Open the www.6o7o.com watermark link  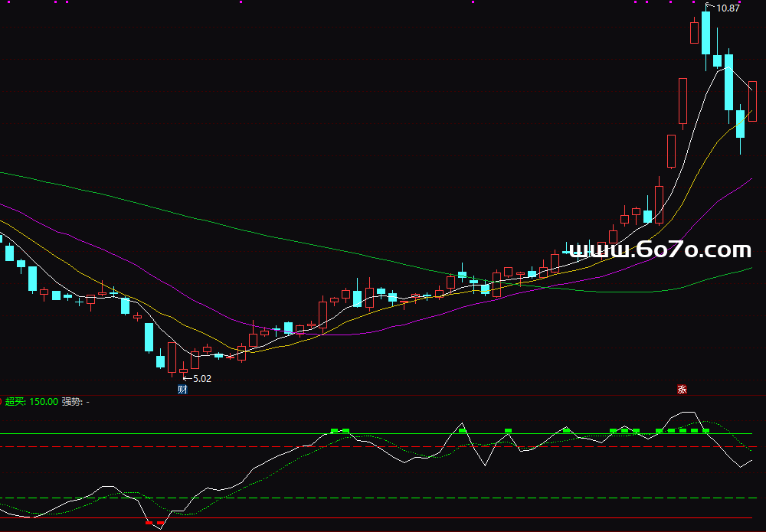click(x=660, y=250)
